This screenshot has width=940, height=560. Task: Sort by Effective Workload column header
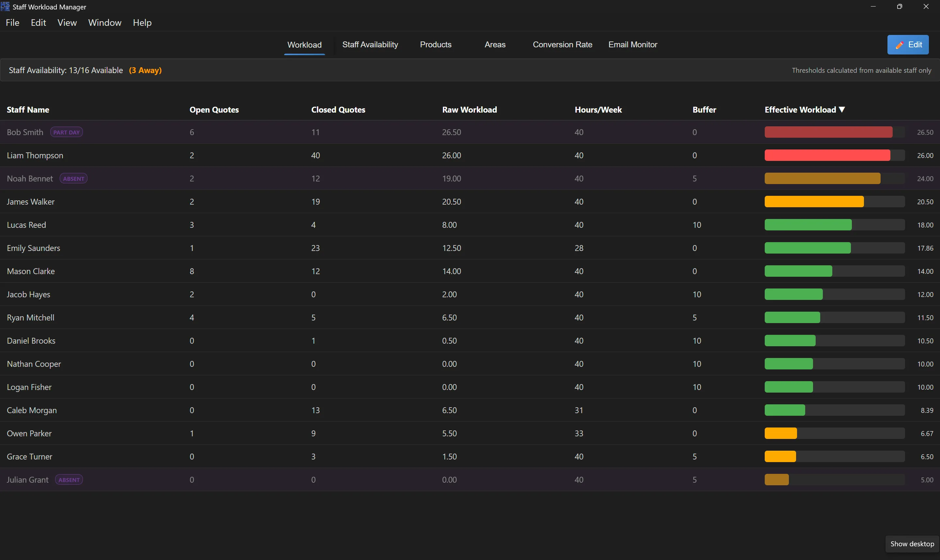(805, 110)
